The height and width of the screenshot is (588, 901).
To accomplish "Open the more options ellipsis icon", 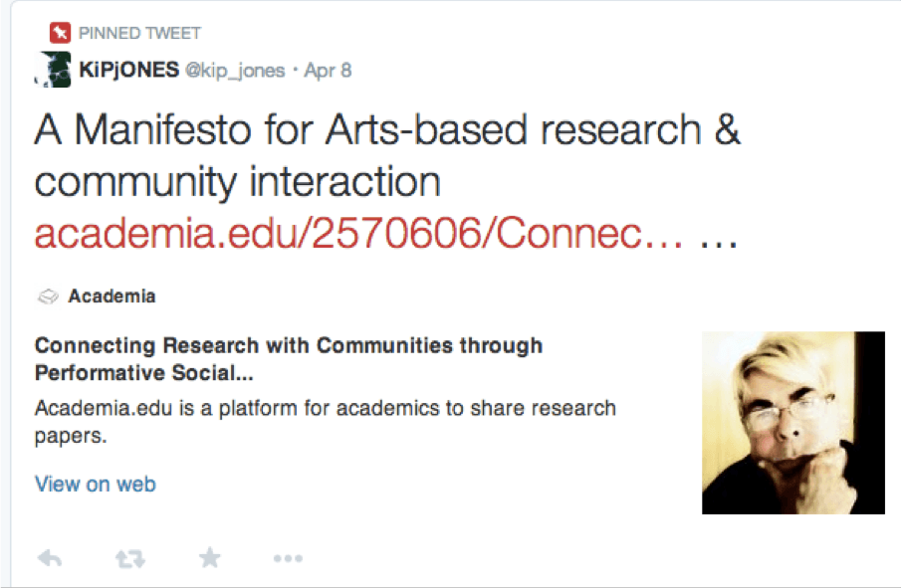I will (288, 558).
